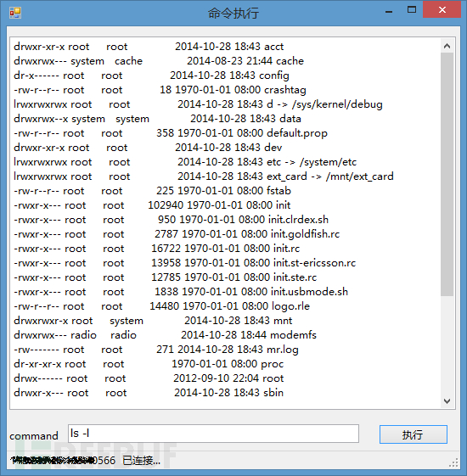Click the command label
The width and height of the screenshot is (467, 476).
34,436
